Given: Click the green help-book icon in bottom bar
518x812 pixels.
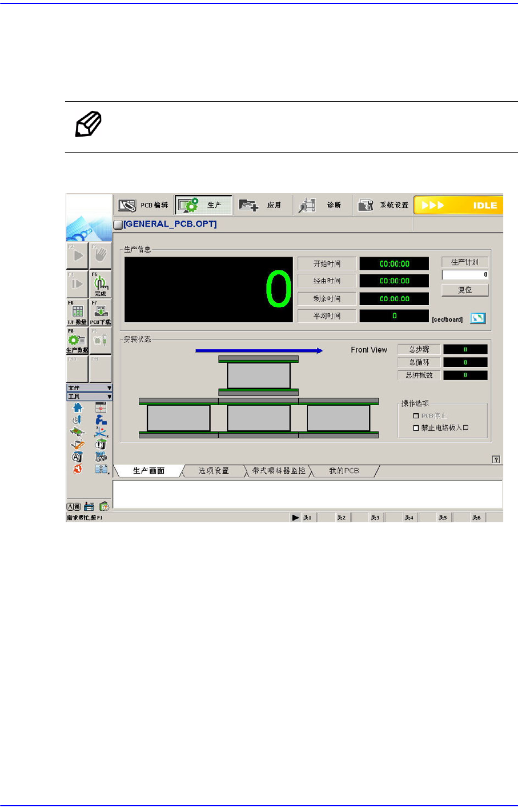Looking at the screenshot, I should click(x=104, y=506).
